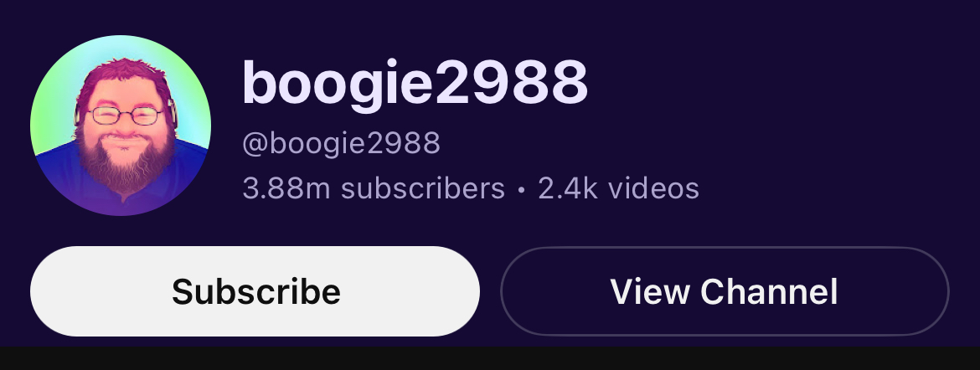Click the 3.88m subscribers count
Screen dimensions: 980x370
tap(373, 188)
